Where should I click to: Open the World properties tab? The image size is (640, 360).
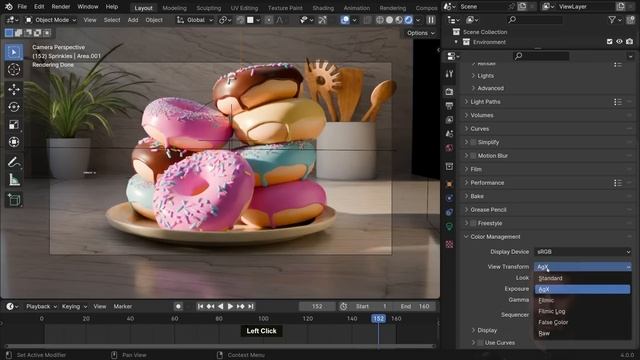click(x=449, y=147)
